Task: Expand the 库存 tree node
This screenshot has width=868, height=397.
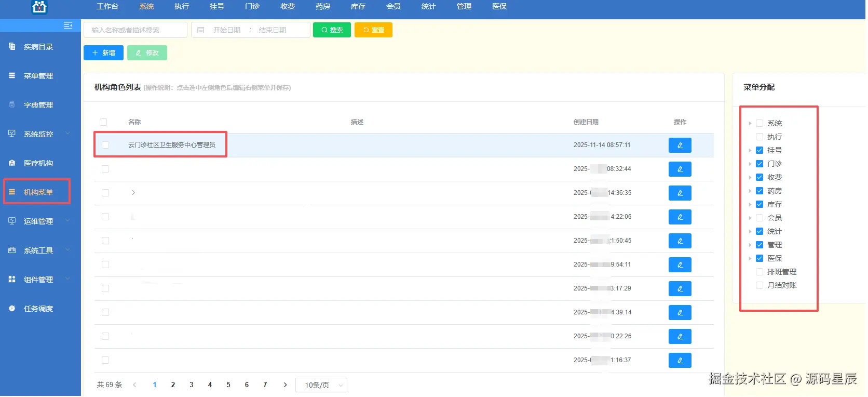Action: pos(750,205)
